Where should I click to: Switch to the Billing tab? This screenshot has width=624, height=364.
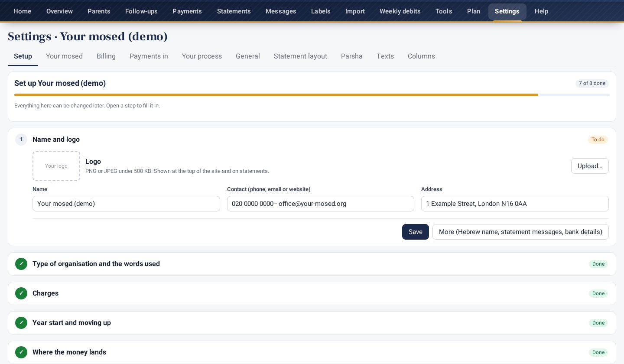pyautogui.click(x=106, y=56)
